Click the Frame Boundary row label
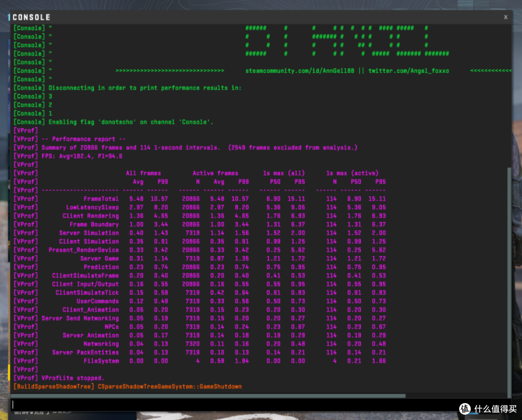Screen dimensions: 522x420 [x=94, y=224]
